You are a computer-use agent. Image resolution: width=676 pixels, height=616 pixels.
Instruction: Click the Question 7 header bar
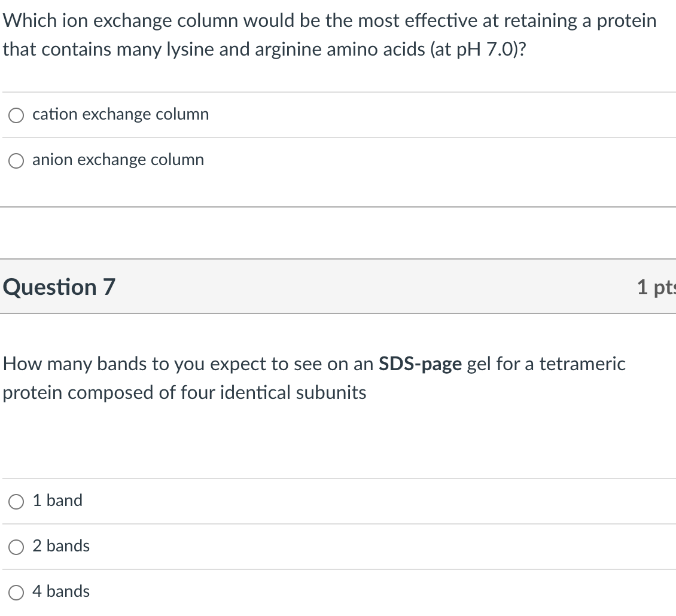[338, 287]
